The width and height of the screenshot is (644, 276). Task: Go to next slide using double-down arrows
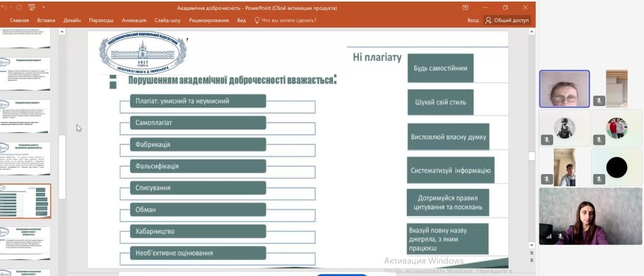tap(532, 260)
